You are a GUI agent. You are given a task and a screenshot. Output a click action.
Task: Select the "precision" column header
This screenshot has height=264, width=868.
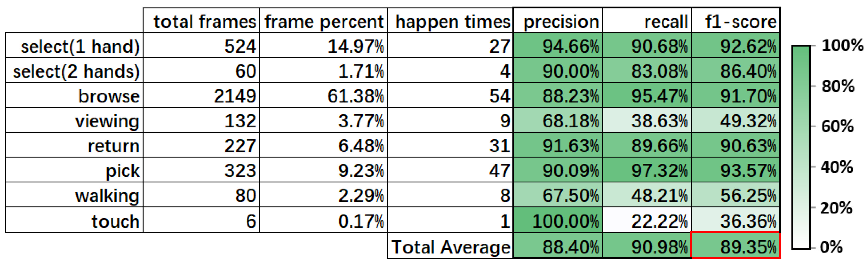pyautogui.click(x=560, y=22)
